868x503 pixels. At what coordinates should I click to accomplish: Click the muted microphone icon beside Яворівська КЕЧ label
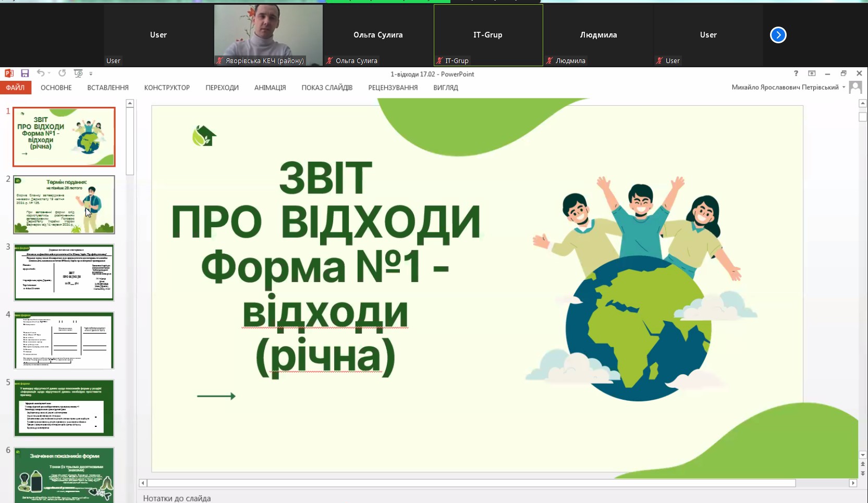pyautogui.click(x=219, y=61)
